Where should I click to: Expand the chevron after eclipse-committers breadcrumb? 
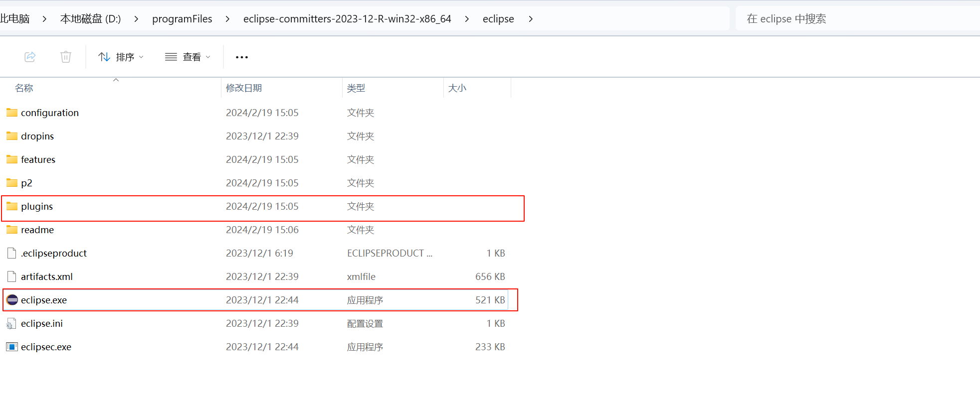coord(467,19)
